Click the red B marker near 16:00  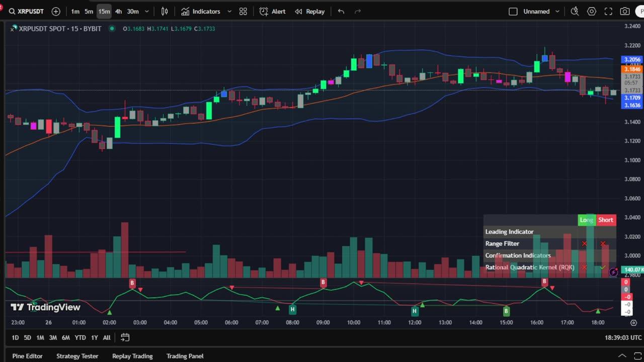(x=544, y=283)
